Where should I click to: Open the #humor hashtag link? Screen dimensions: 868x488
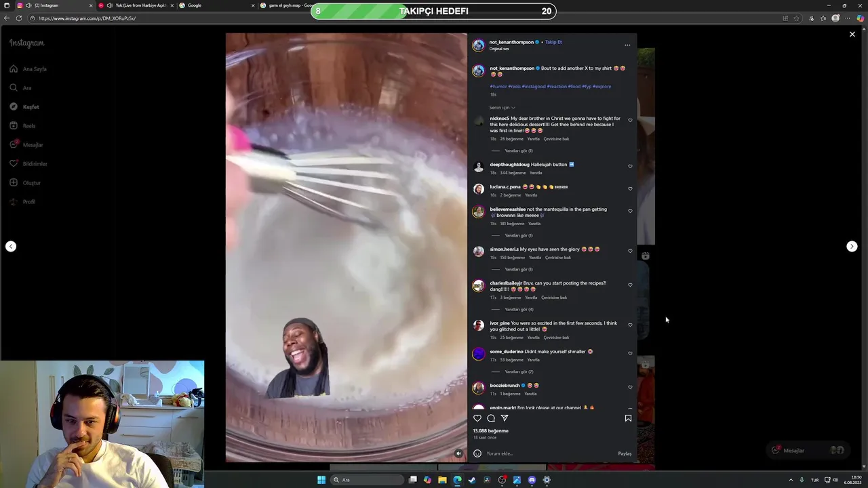point(498,86)
